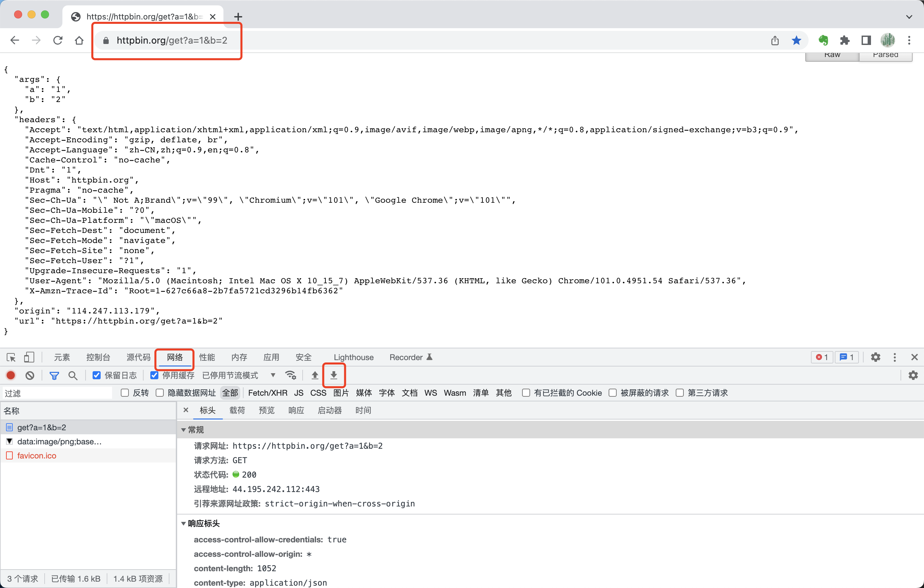Switch to the 元素 panel tab
Image resolution: width=924 pixels, height=588 pixels.
tap(62, 357)
